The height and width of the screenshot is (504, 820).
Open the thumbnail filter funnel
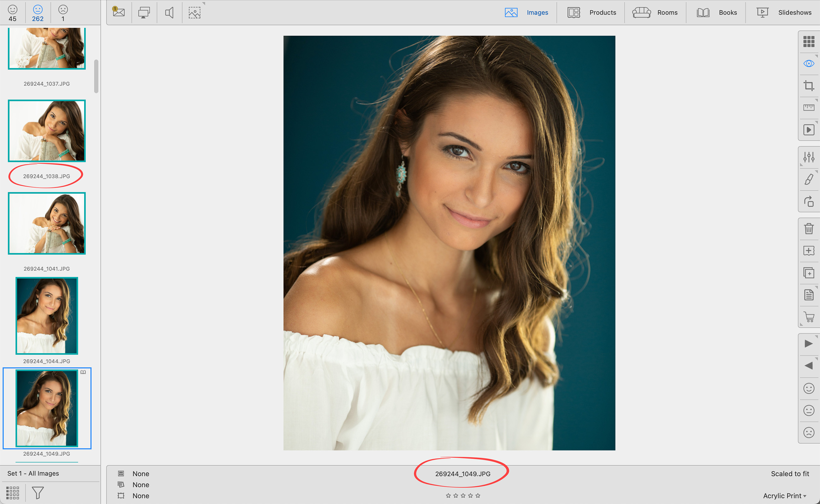click(38, 492)
